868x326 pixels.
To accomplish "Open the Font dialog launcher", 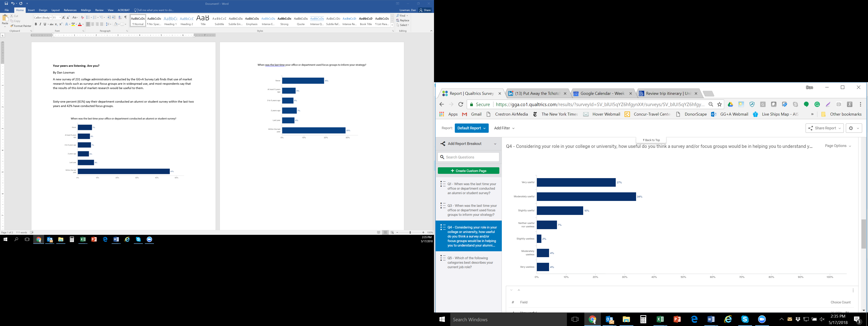I will [x=83, y=31].
